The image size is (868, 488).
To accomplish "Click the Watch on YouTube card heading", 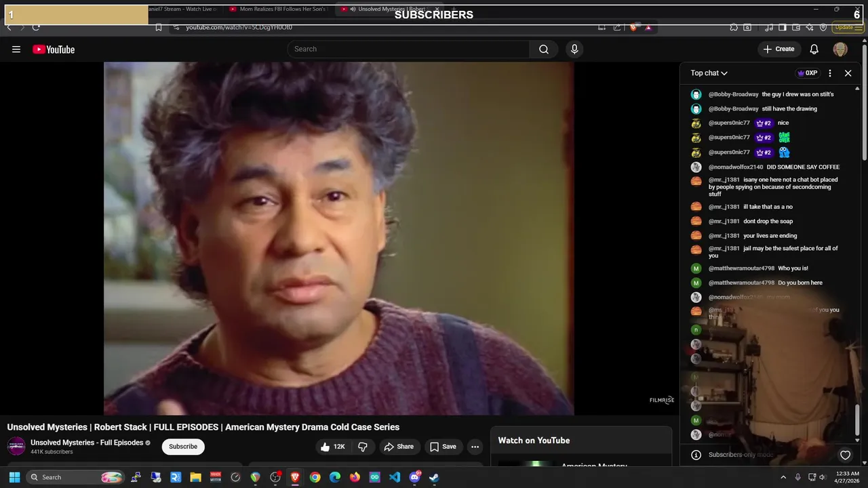I will 534,441.
